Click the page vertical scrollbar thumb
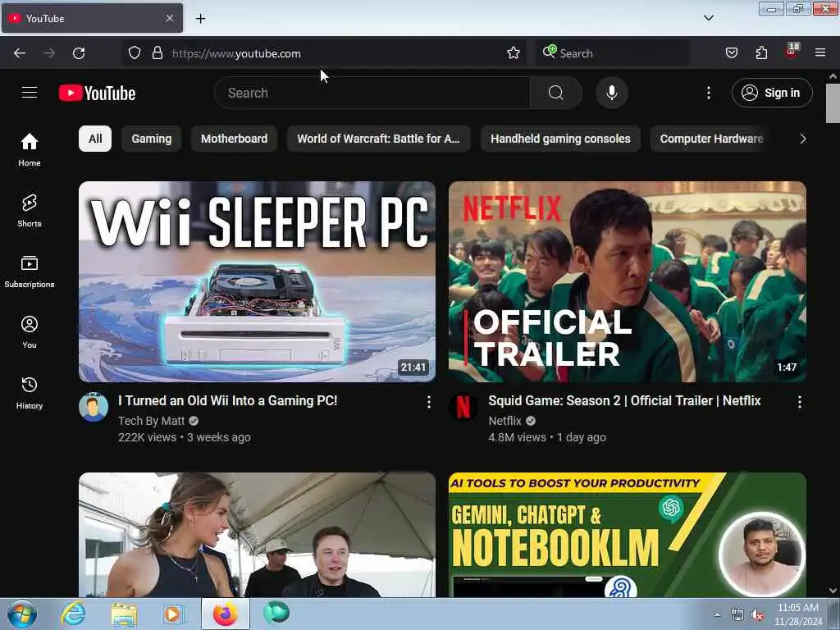 tap(833, 103)
